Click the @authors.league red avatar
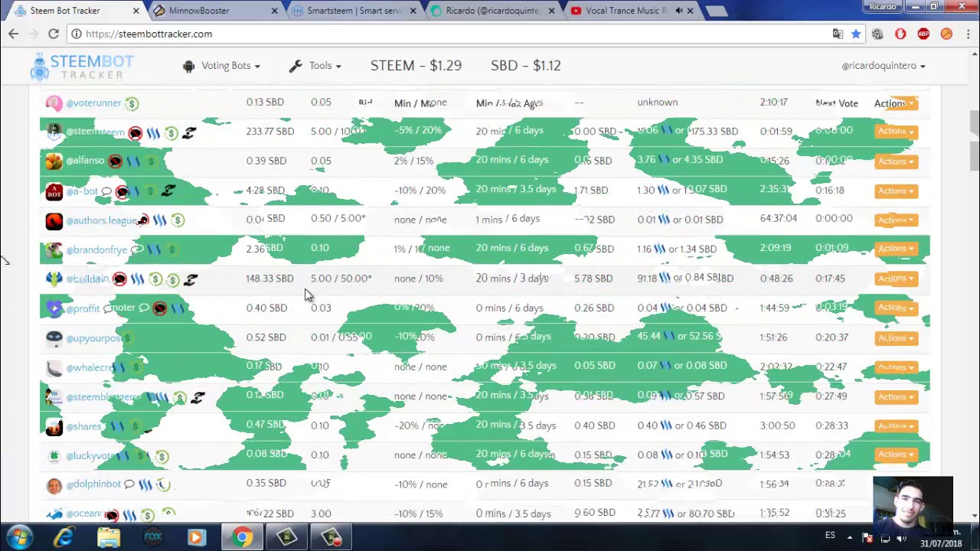980x551 pixels. [x=54, y=221]
